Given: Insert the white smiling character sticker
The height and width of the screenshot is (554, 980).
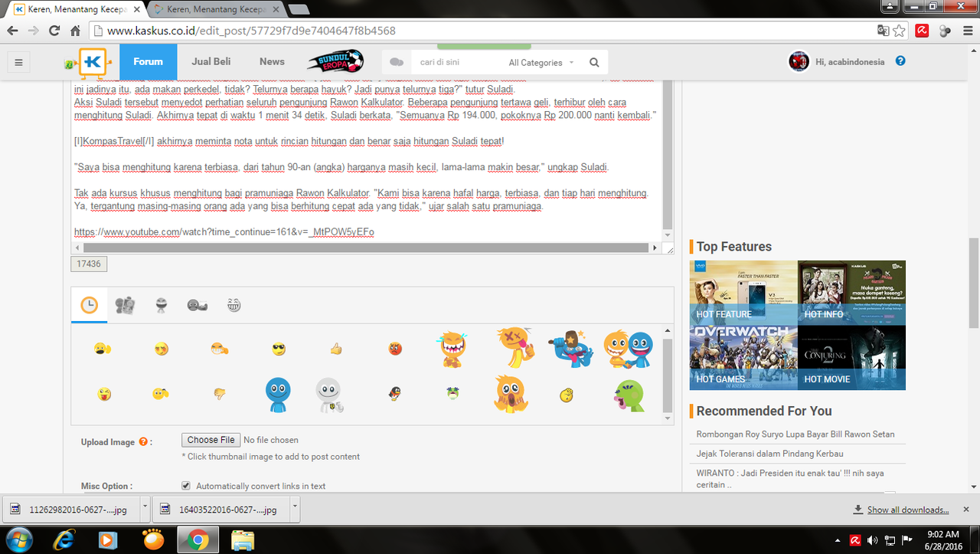Looking at the screenshot, I should pyautogui.click(x=329, y=394).
